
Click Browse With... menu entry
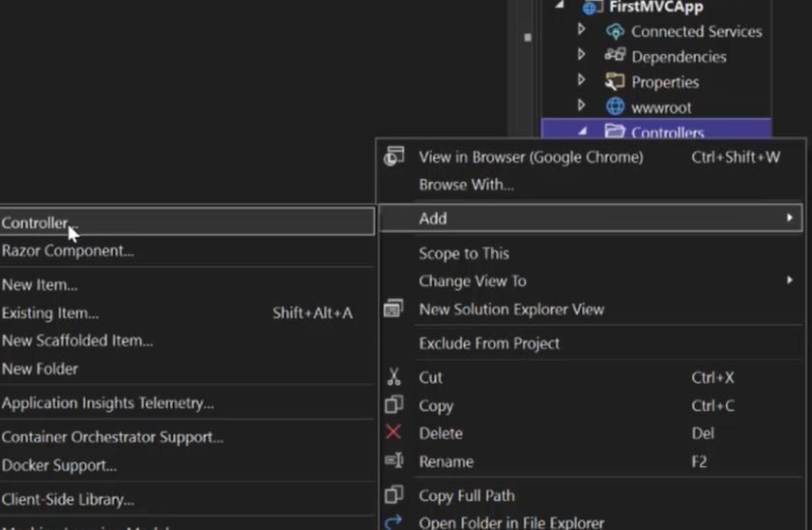pos(466,185)
